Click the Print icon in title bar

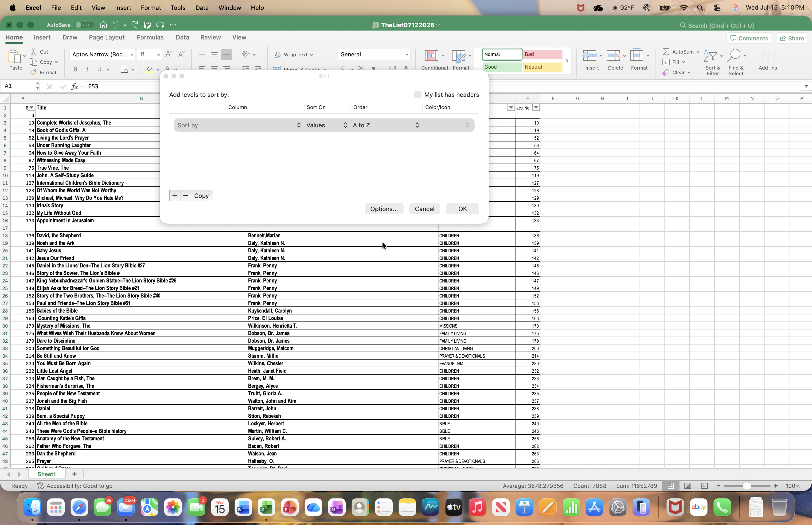160,25
